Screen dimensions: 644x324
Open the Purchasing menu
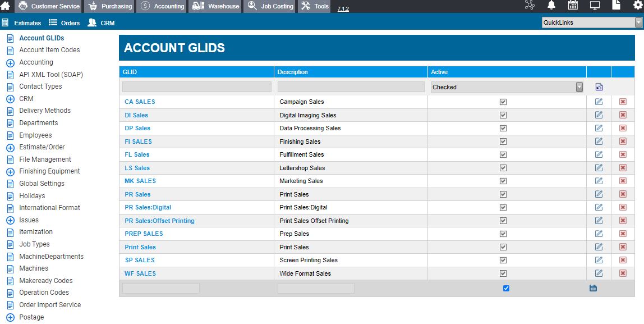pyautogui.click(x=110, y=6)
